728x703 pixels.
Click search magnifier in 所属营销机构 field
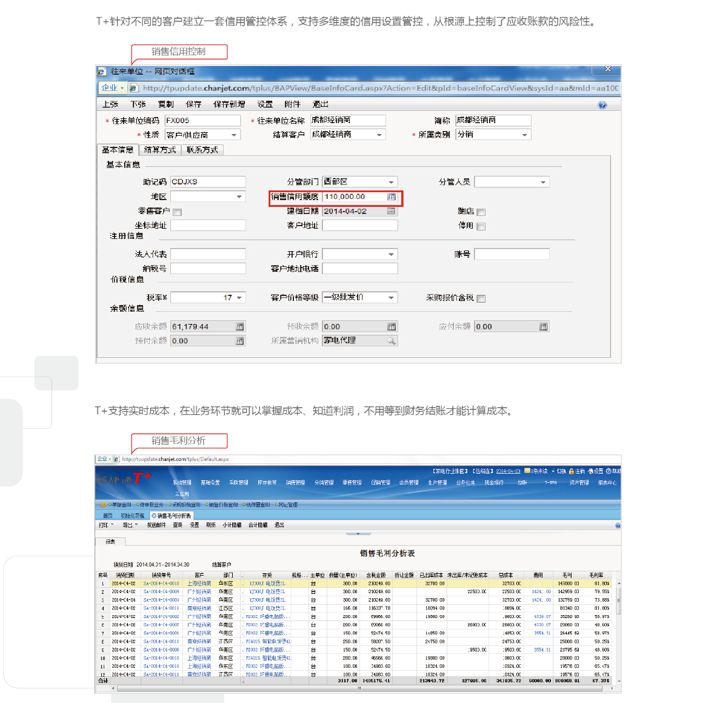(392, 341)
